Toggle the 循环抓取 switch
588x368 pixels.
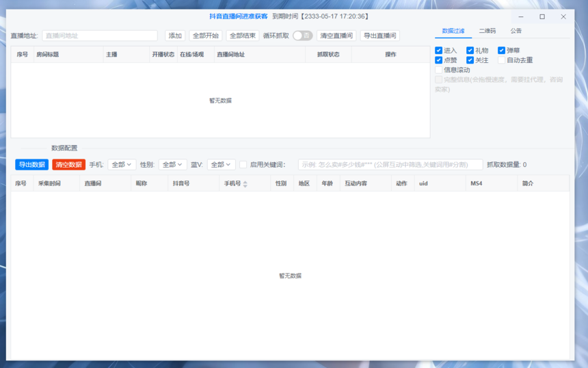pos(303,36)
